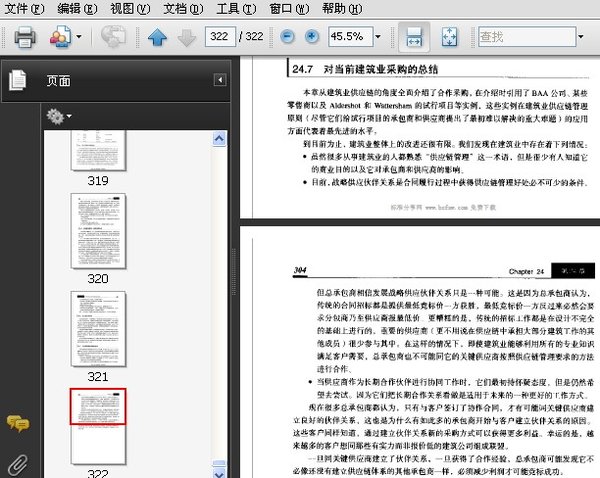Click the thumbnail scroll up arrow
The height and width of the screenshot is (478, 600).
(x=219, y=139)
